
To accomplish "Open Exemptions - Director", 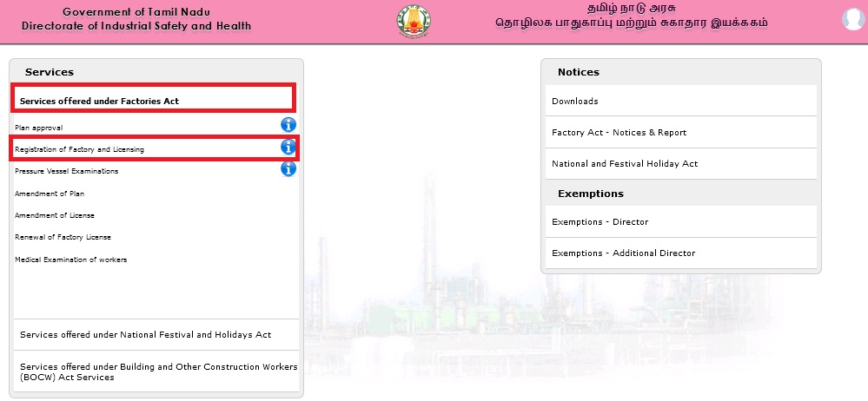I will coord(681,222).
